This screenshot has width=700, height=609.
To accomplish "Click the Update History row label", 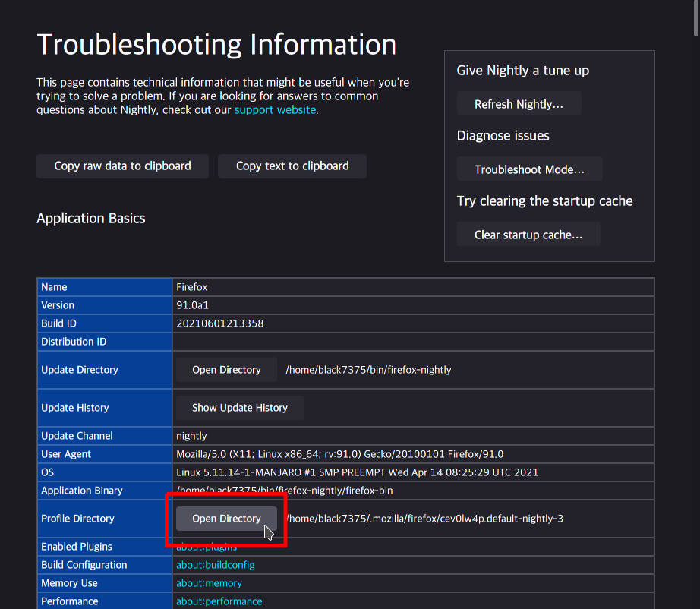I will coord(75,408).
